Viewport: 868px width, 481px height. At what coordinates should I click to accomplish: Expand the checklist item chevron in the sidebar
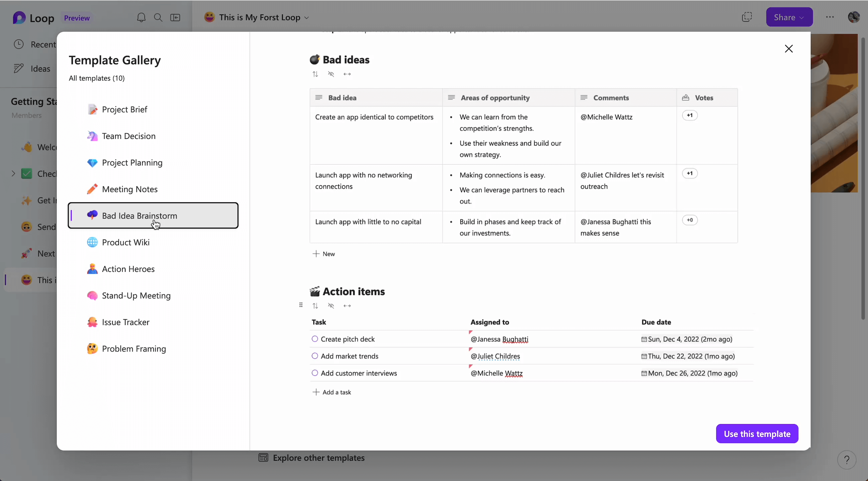(x=13, y=173)
